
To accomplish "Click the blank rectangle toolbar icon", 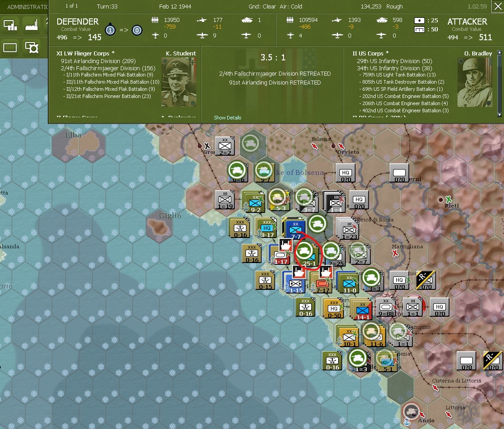I will (x=10, y=48).
